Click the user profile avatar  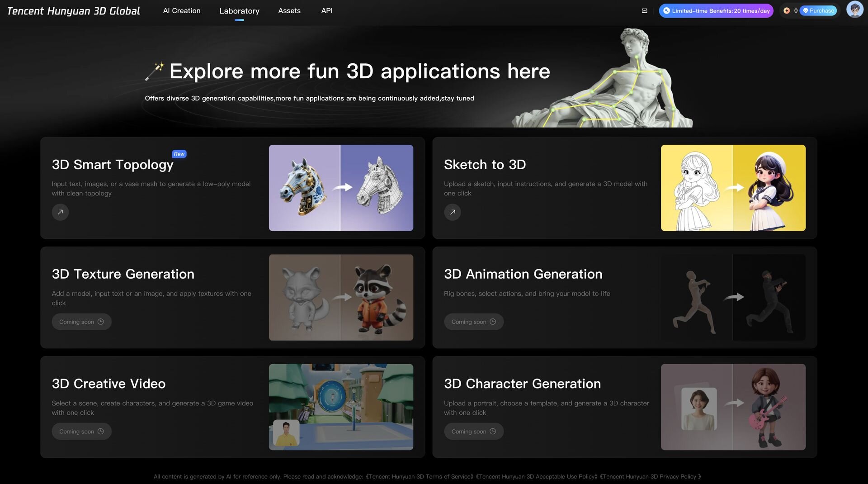coord(854,10)
